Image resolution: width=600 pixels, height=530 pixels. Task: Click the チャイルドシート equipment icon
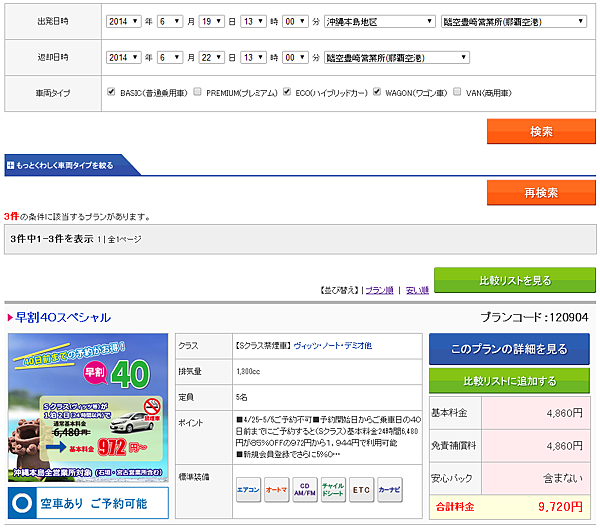335,491
